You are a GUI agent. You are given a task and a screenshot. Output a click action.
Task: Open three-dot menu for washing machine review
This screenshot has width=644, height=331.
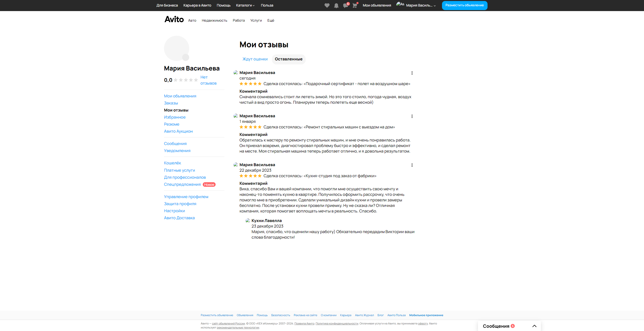[412, 116]
